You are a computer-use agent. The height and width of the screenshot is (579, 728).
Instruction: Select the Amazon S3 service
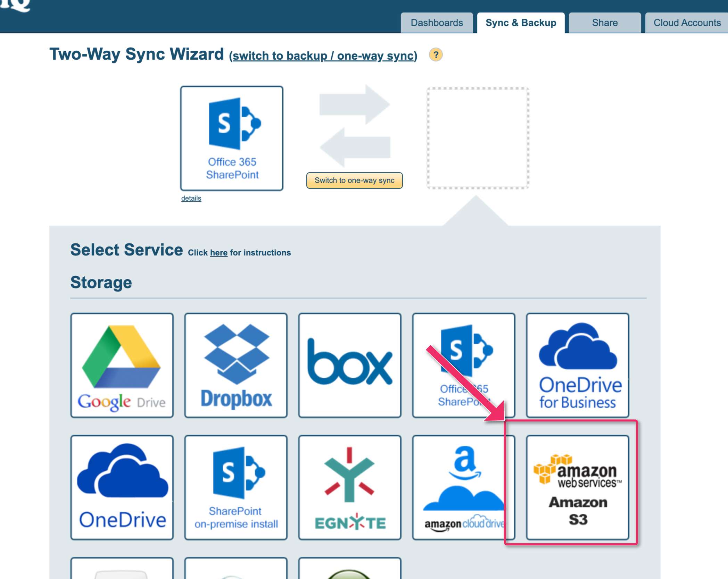pos(578,487)
